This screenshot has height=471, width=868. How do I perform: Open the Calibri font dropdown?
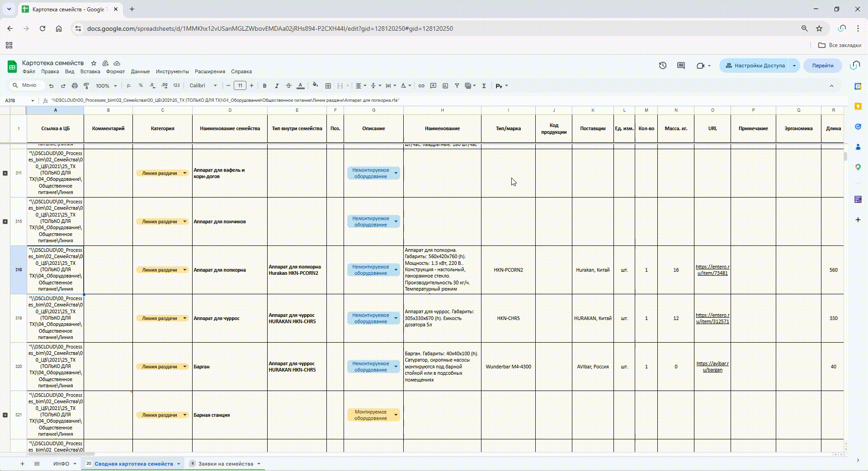[x=203, y=86]
